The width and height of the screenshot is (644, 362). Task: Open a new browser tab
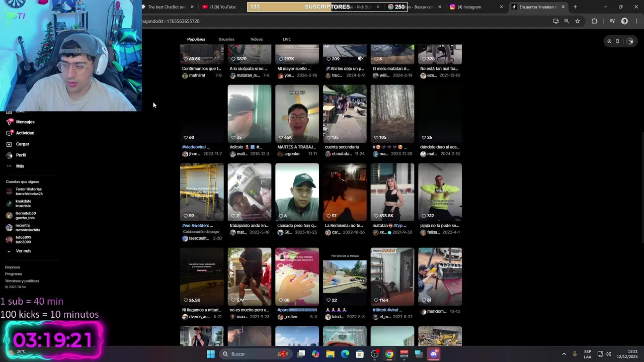click(575, 7)
